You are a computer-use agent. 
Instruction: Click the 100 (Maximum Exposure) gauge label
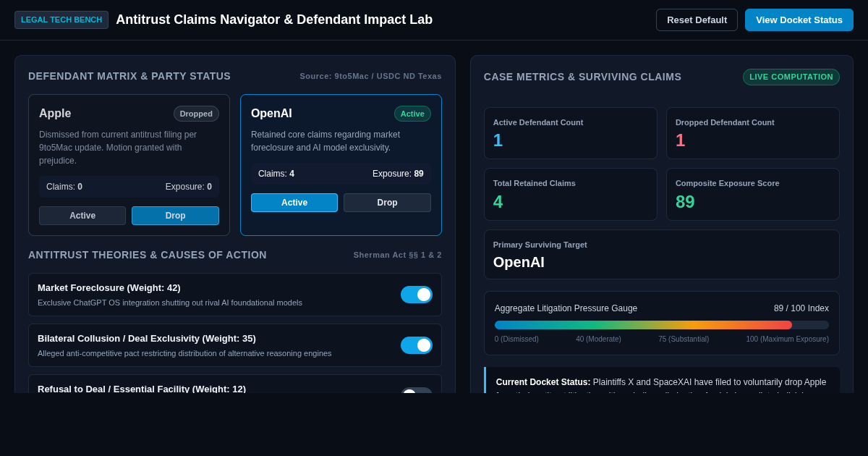pyautogui.click(x=788, y=339)
